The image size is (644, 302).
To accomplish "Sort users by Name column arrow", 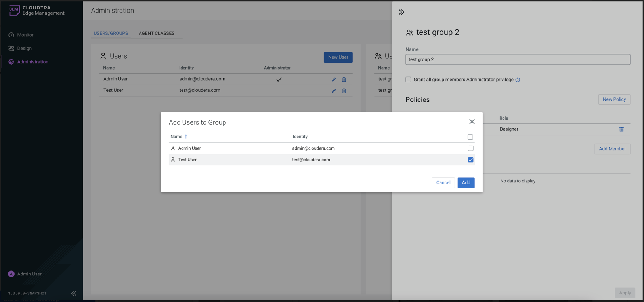I will pos(186,137).
